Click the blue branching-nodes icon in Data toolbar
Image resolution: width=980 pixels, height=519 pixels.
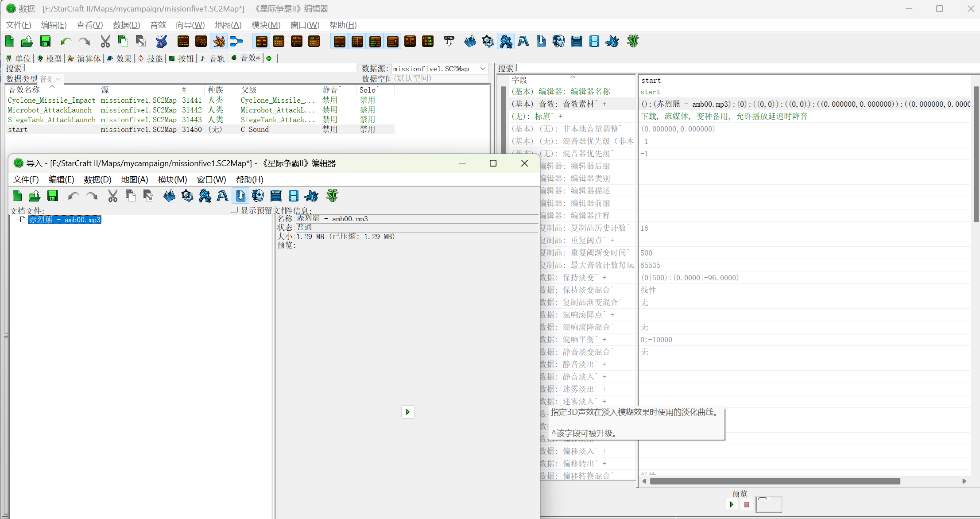pos(236,42)
